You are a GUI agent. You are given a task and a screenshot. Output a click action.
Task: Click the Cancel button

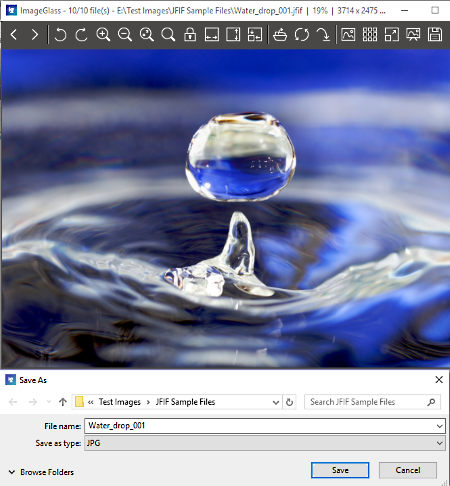pos(408,470)
